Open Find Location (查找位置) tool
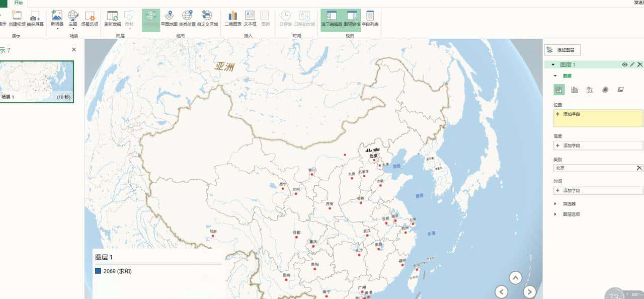This screenshot has height=299, width=644. 187,18
